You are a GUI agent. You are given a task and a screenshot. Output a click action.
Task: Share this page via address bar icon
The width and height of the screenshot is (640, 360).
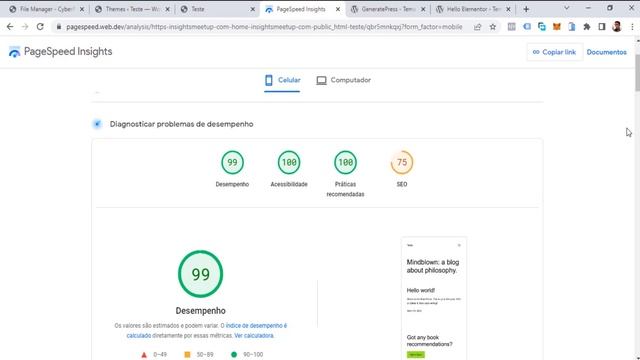pos(477,27)
